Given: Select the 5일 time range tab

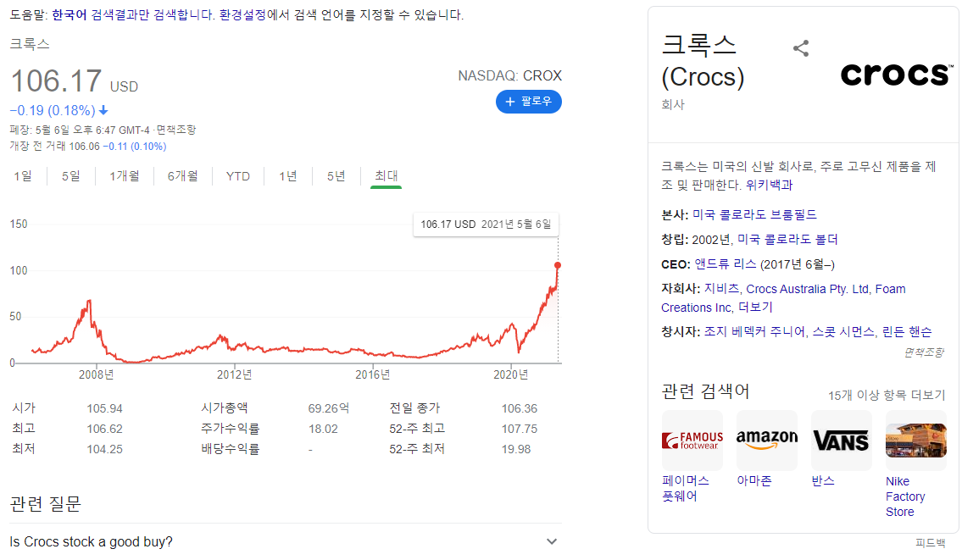Looking at the screenshot, I should click(x=70, y=176).
